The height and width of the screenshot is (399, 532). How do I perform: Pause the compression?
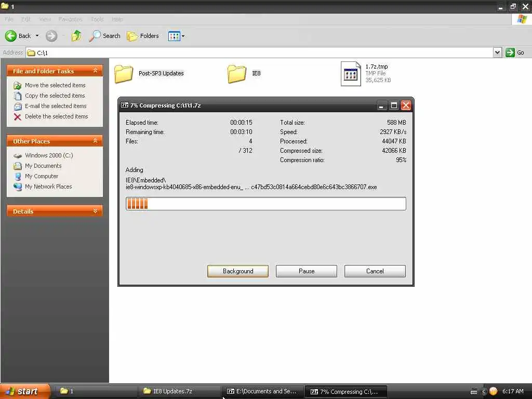coord(307,271)
